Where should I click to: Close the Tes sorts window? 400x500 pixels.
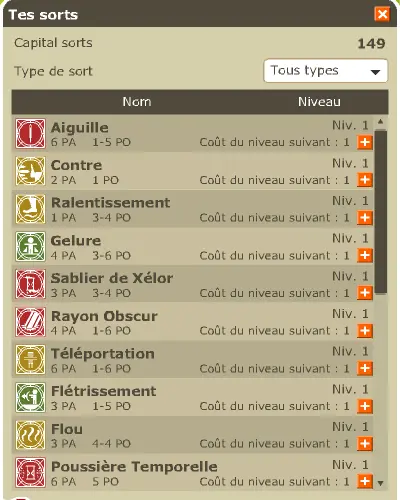pyautogui.click(x=382, y=14)
